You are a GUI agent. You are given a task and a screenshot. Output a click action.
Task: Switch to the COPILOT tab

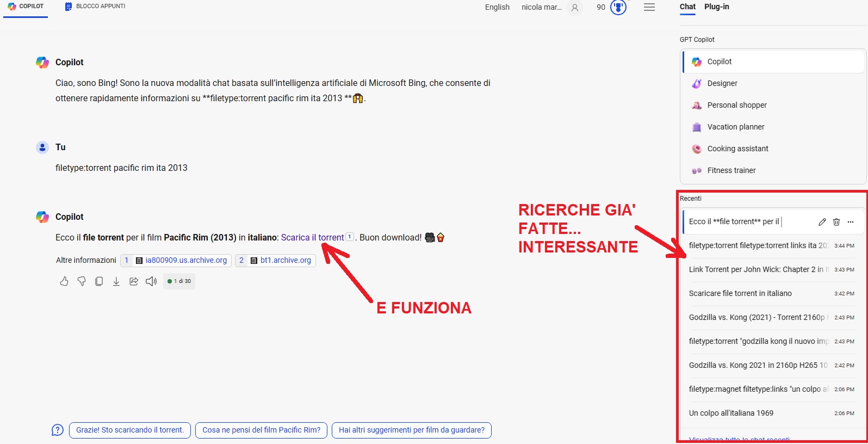click(26, 7)
